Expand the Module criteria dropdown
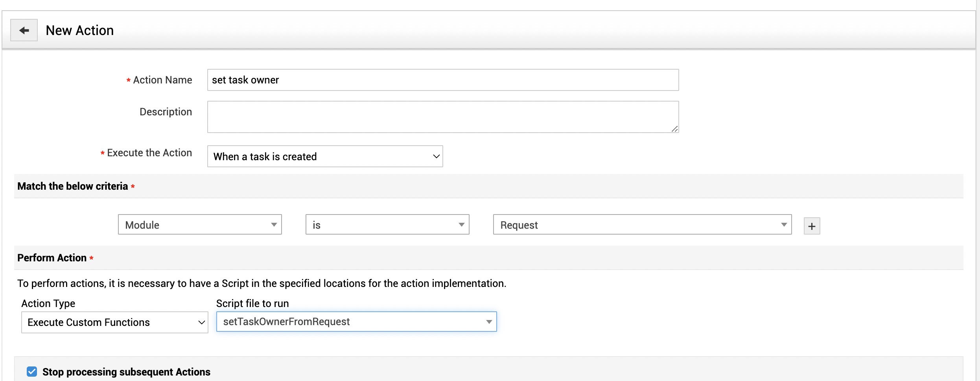 (x=200, y=225)
